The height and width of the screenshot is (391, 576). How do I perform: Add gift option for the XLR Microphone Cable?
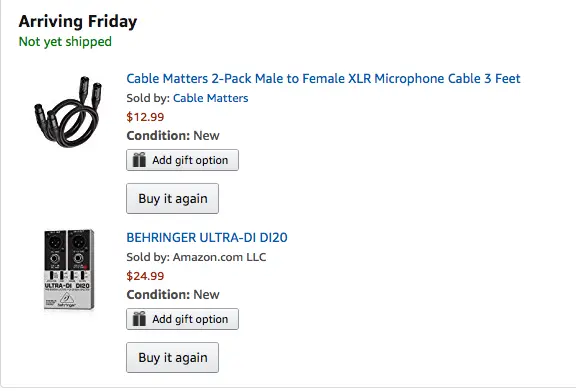coord(182,160)
